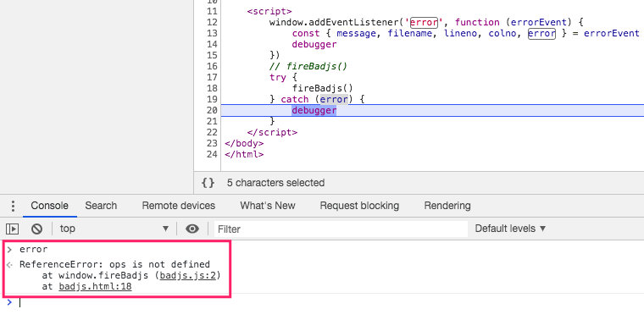Follow the badjs.html:18 link

(x=95, y=286)
